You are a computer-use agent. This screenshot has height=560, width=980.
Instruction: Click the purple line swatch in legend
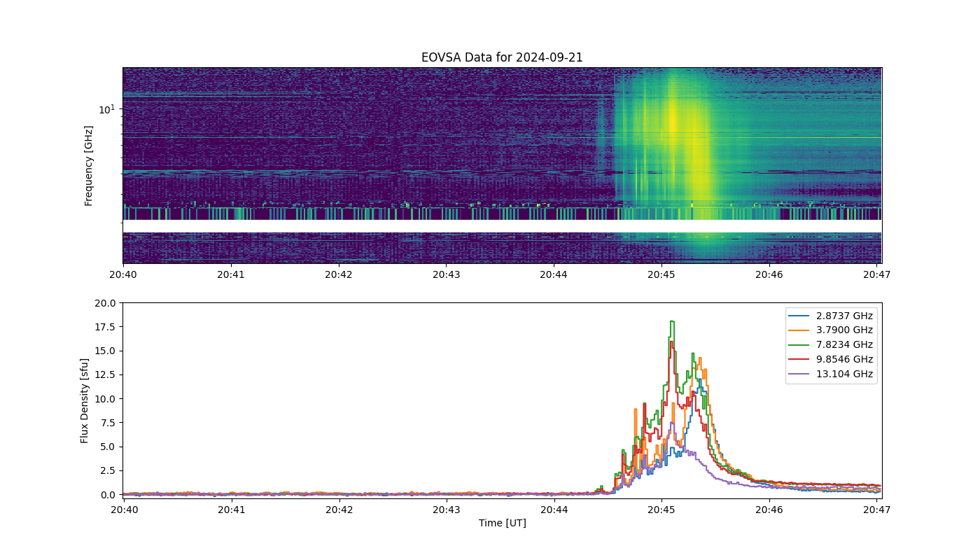click(x=799, y=374)
